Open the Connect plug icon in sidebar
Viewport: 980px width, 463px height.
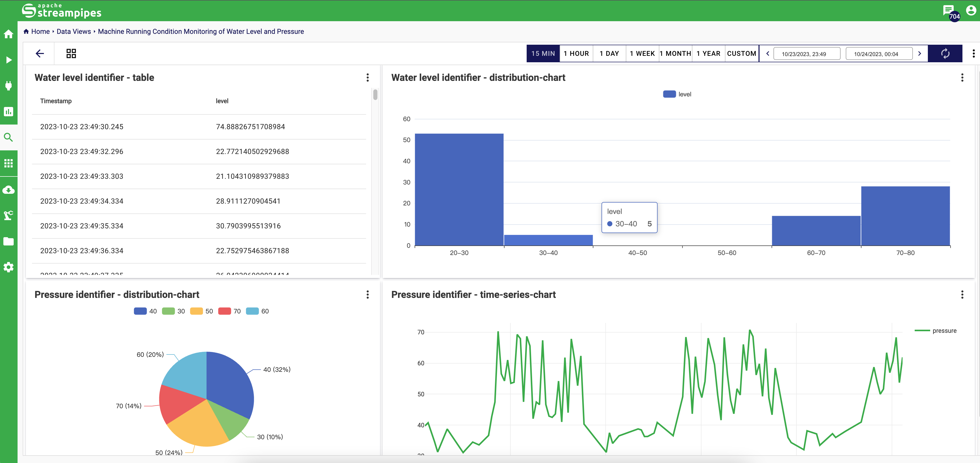[9, 85]
